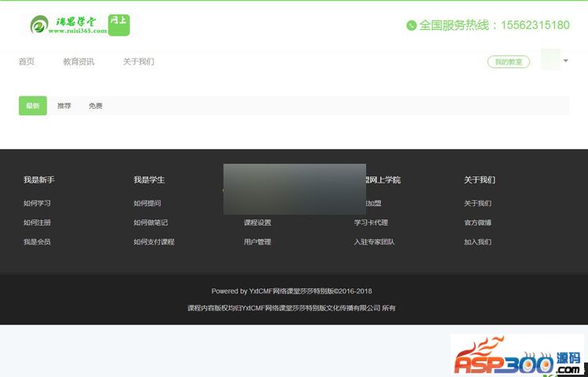
Task: Select the 最新 tab
Action: 33,106
